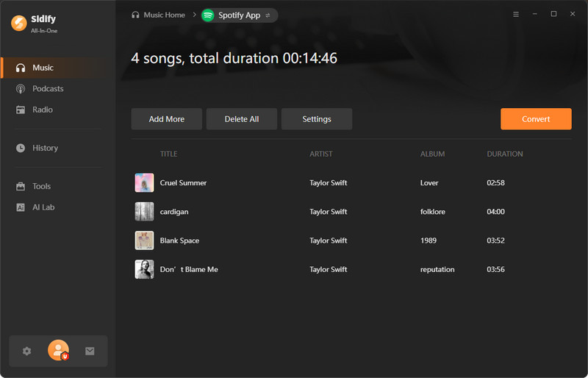This screenshot has height=378, width=588.
Task: Switch source via Spotify App swap arrows
Action: [x=268, y=15]
